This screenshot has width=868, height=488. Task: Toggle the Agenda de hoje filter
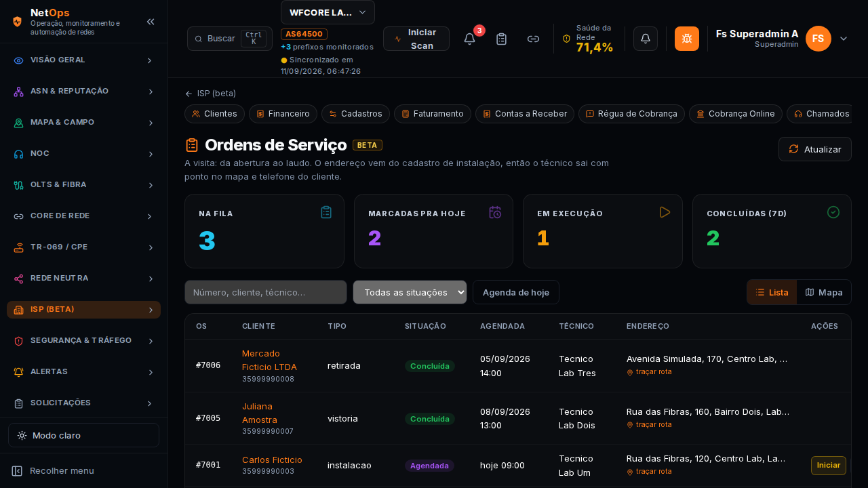(x=516, y=292)
